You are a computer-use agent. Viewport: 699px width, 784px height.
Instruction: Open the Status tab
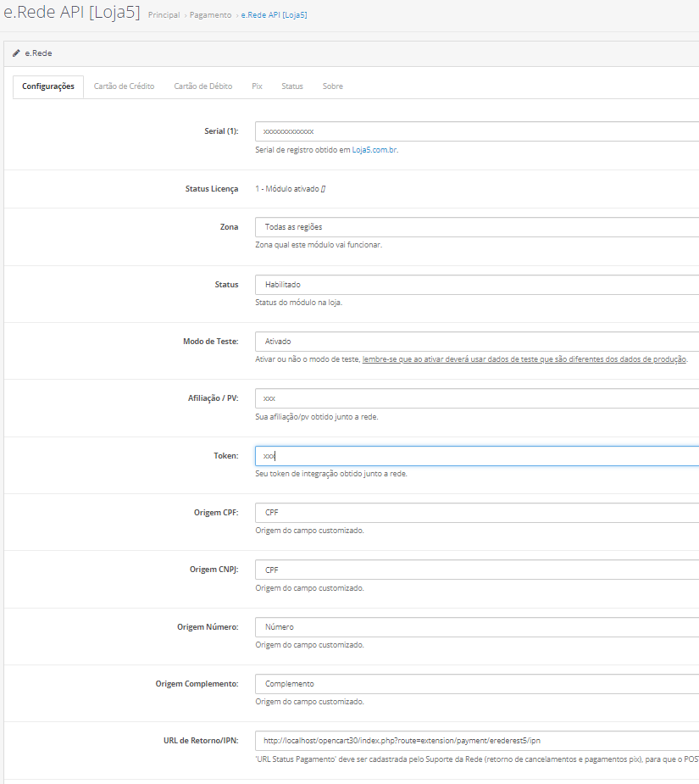coord(292,86)
